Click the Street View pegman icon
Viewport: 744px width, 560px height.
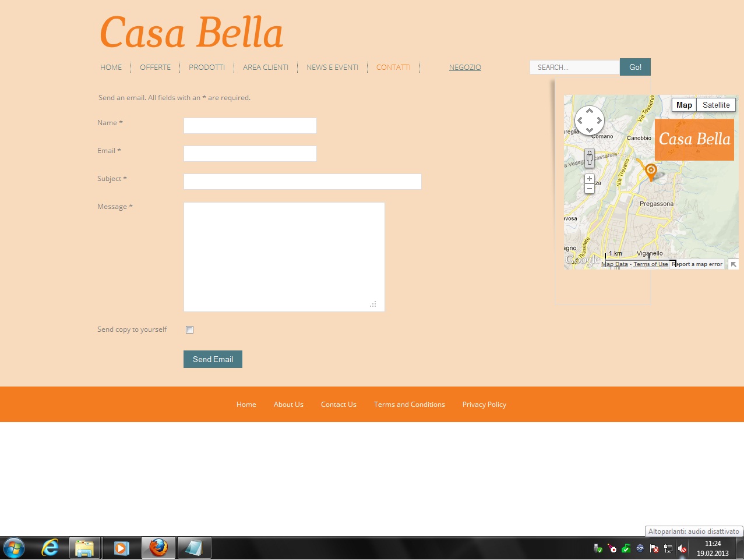pos(590,158)
